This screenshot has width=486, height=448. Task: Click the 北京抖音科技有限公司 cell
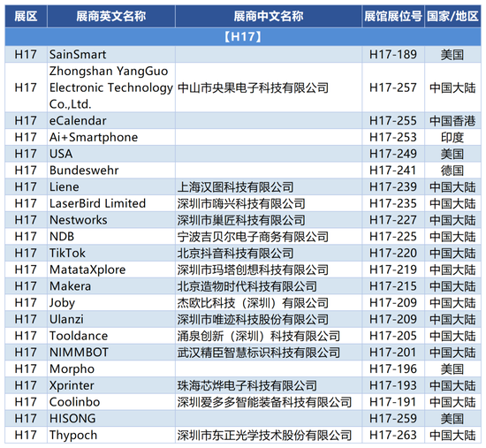coord(269,253)
